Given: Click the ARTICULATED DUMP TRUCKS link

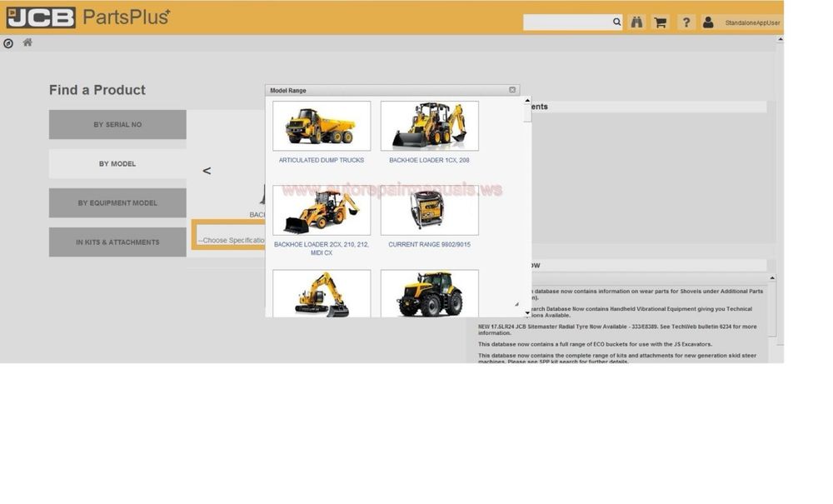Looking at the screenshot, I should click(x=322, y=160).
